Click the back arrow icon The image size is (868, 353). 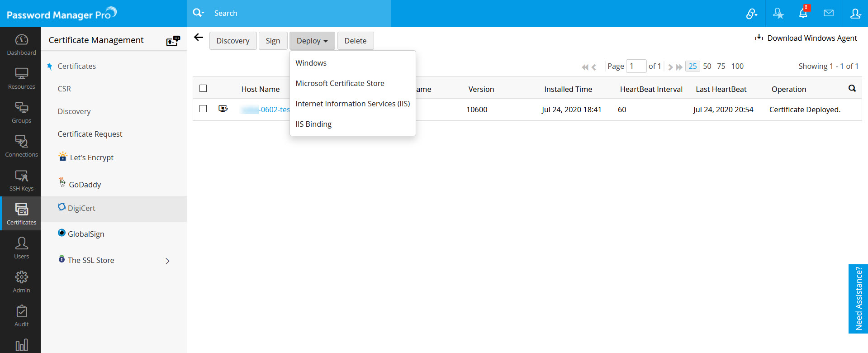tap(199, 38)
